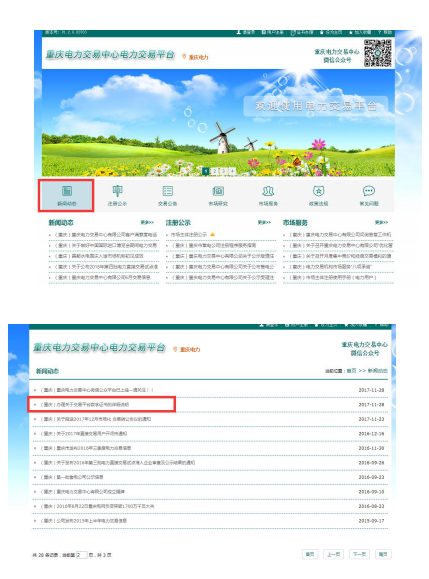Image resolution: width=429 pixels, height=579 pixels.
Task: Go to 上一页 previous page
Action: 334,554
